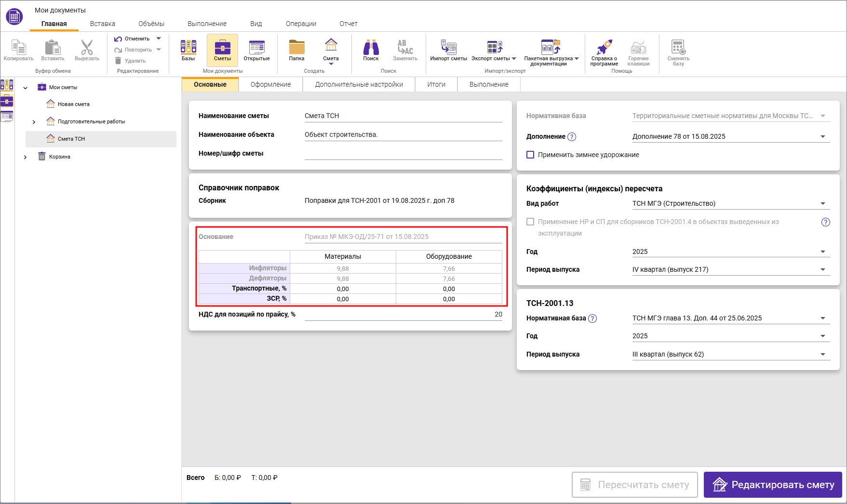Click the Номер/шифр сметы input field
The height and width of the screenshot is (504, 847).
(403, 154)
